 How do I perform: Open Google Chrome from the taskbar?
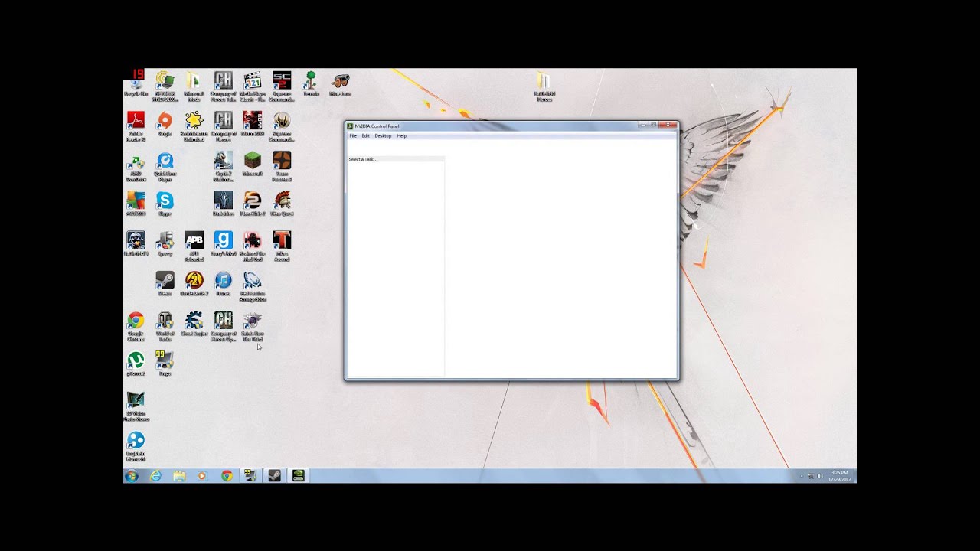pos(227,475)
